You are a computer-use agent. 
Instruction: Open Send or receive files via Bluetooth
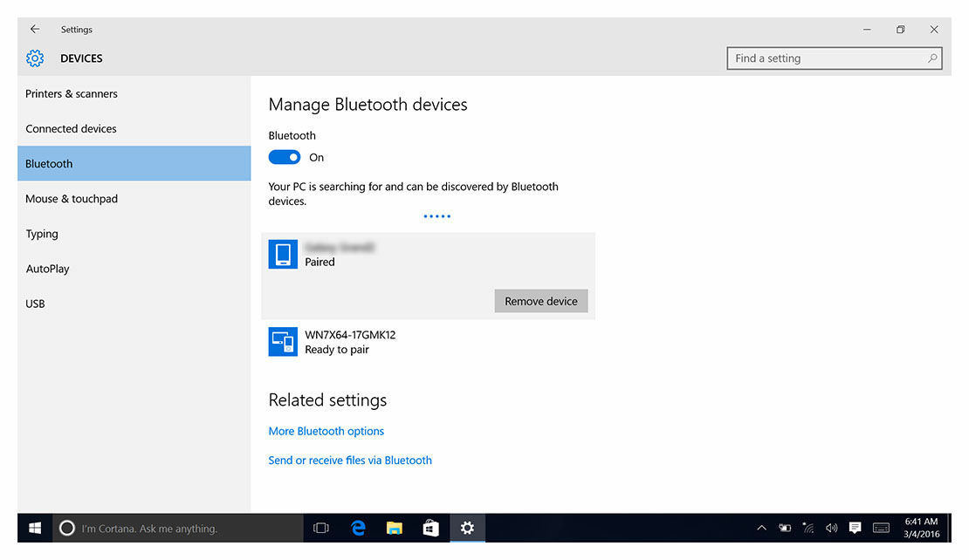(x=350, y=460)
